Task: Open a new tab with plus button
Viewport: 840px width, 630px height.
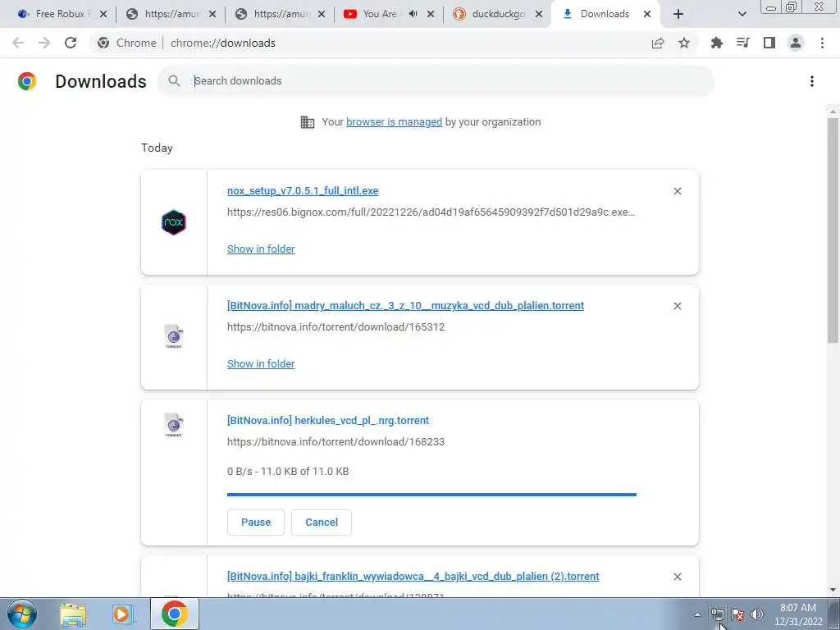Action: point(678,14)
